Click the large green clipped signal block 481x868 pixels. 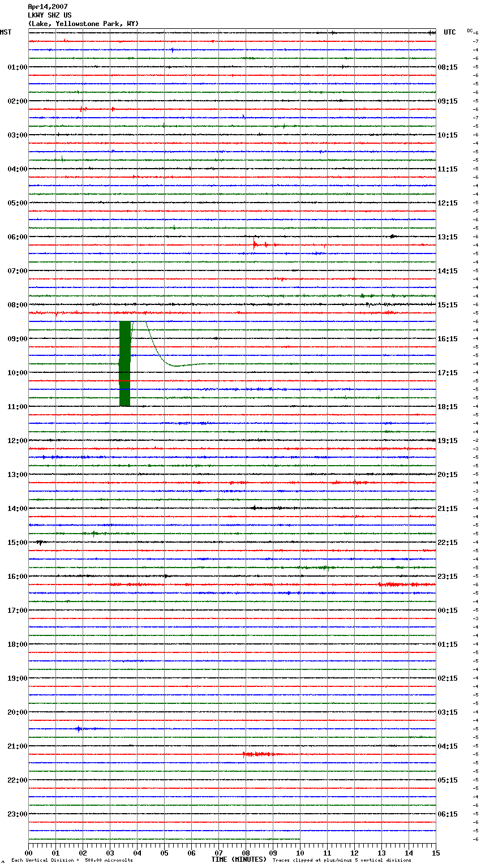click(125, 363)
